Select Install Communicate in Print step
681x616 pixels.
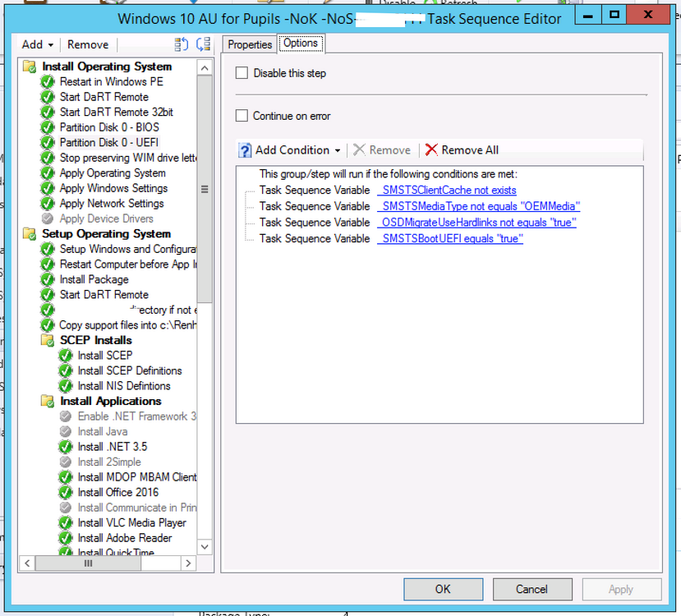(137, 508)
